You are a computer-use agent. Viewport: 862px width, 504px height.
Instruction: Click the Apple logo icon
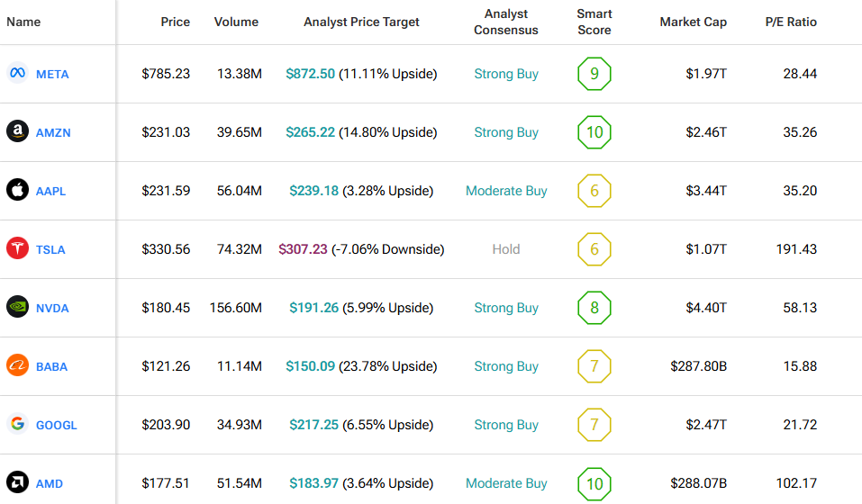pos(17,191)
